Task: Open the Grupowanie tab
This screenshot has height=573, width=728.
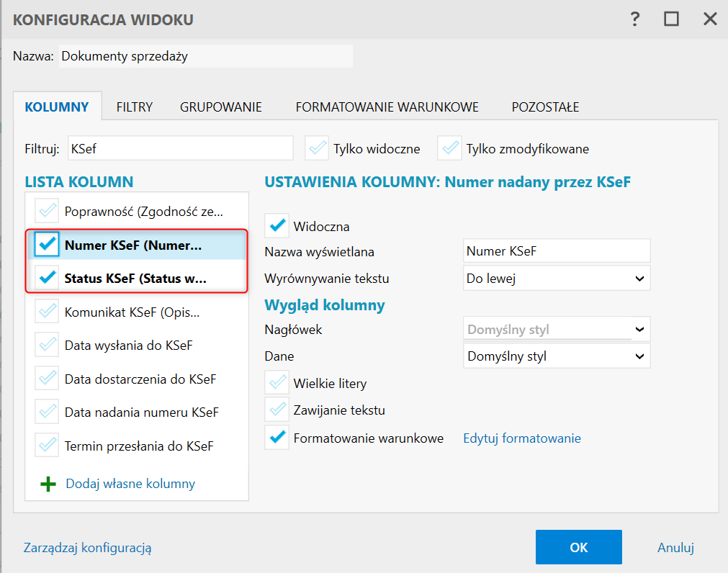Action: (x=221, y=107)
